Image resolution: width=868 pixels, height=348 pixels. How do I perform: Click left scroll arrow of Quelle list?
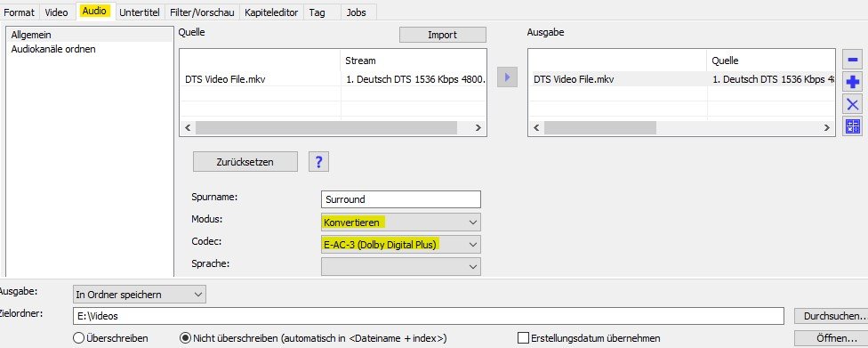coord(188,127)
